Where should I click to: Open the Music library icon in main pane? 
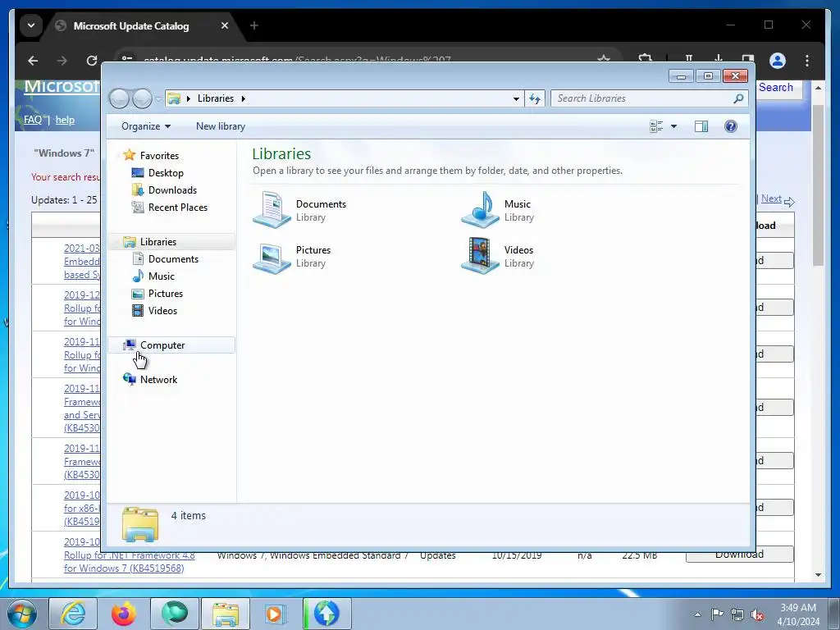coord(481,209)
